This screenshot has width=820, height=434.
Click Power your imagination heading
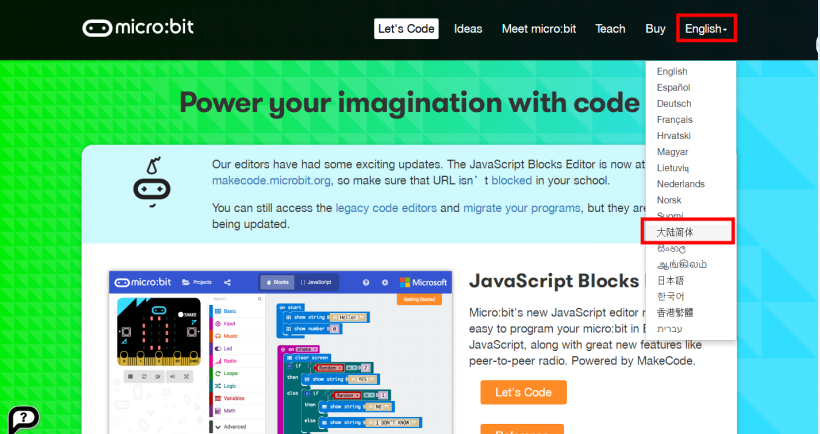click(409, 102)
